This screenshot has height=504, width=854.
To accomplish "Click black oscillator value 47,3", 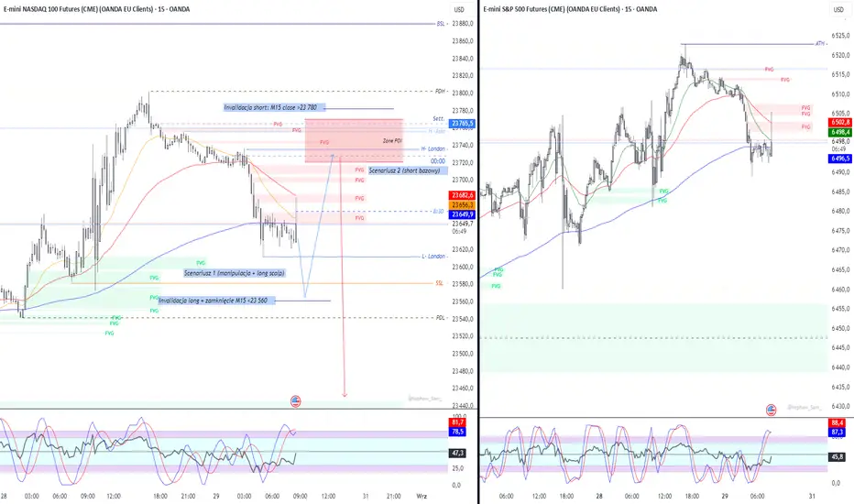I will [457, 454].
